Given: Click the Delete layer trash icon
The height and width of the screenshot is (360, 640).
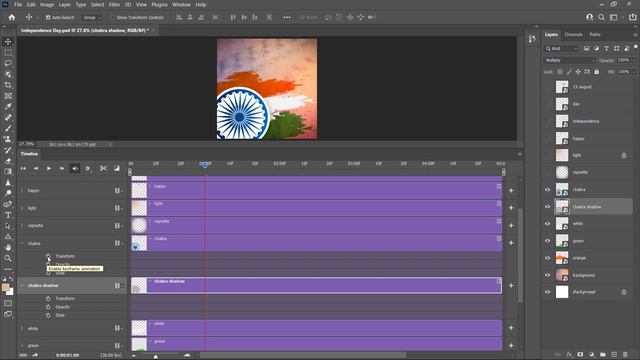Looking at the screenshot, I should click(625, 355).
